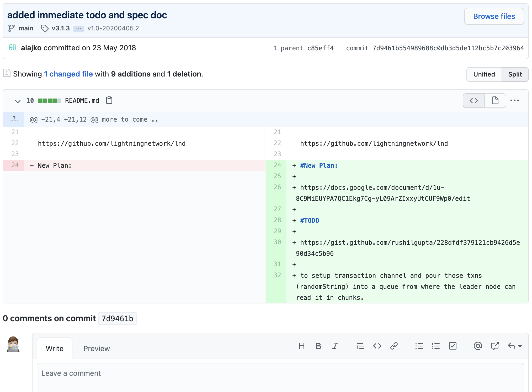Open the Preview tab
Image resolution: width=532 pixels, height=392 pixels.
click(97, 349)
